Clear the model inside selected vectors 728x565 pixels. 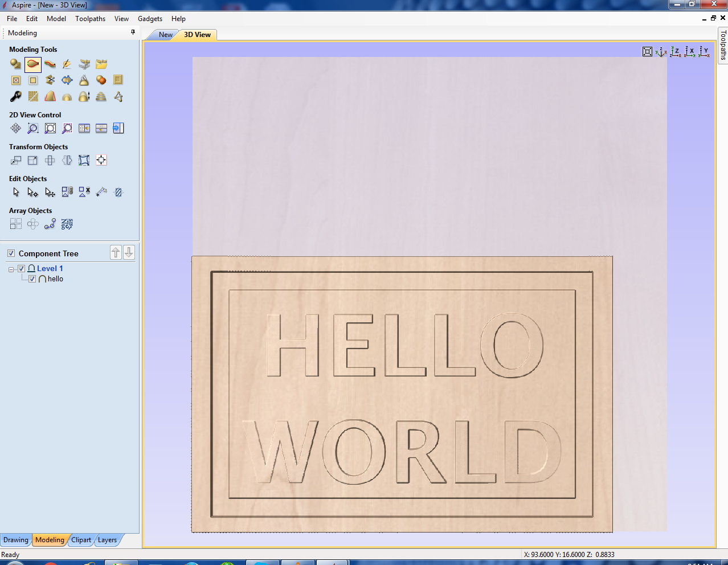pyautogui.click(x=16, y=80)
